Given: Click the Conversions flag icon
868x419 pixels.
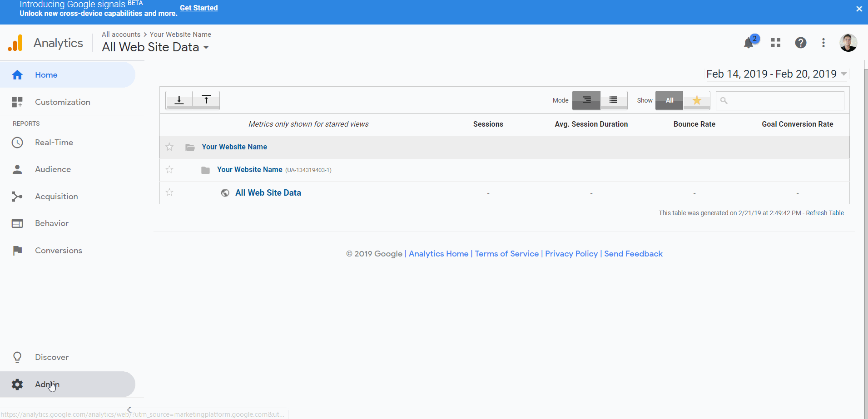Looking at the screenshot, I should (17, 251).
